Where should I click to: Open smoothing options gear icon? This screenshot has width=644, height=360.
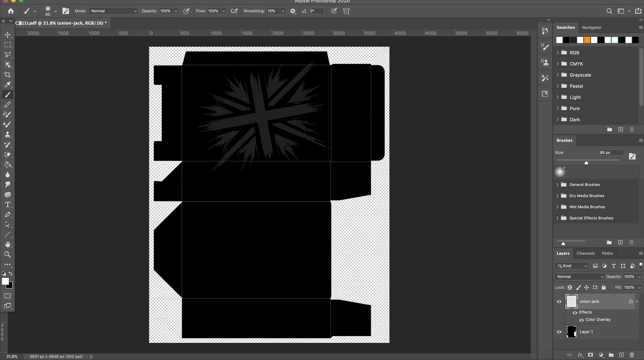pyautogui.click(x=293, y=11)
